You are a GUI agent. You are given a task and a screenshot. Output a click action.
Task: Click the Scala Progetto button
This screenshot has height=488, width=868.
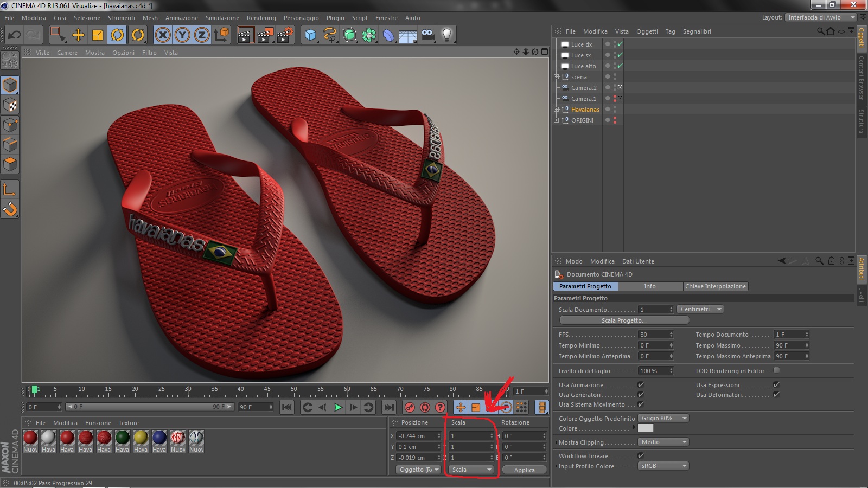[x=624, y=320]
